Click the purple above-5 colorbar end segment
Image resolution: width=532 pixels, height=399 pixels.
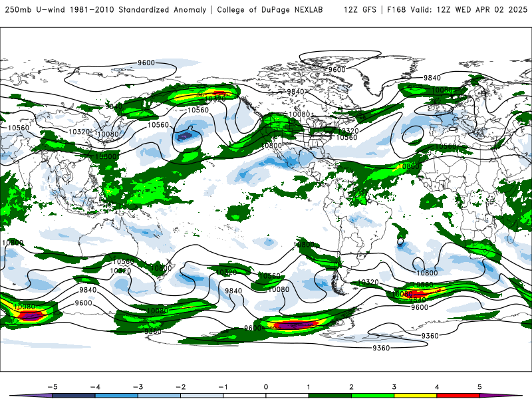[501, 396]
